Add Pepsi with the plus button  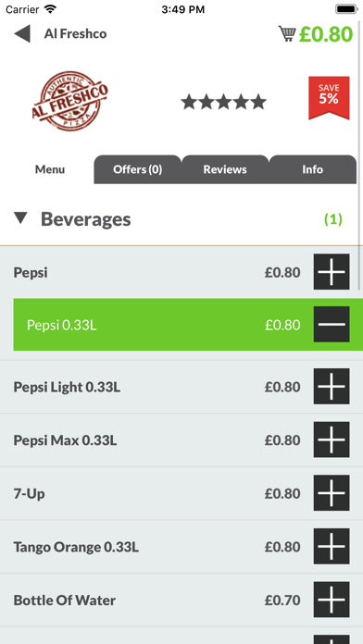332,272
